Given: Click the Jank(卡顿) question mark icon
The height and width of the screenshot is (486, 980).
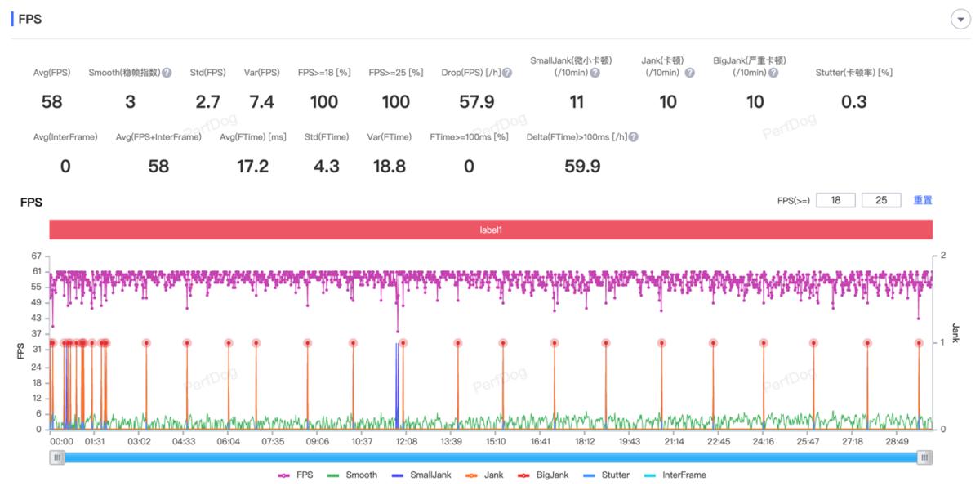Looking at the screenshot, I should tap(689, 73).
